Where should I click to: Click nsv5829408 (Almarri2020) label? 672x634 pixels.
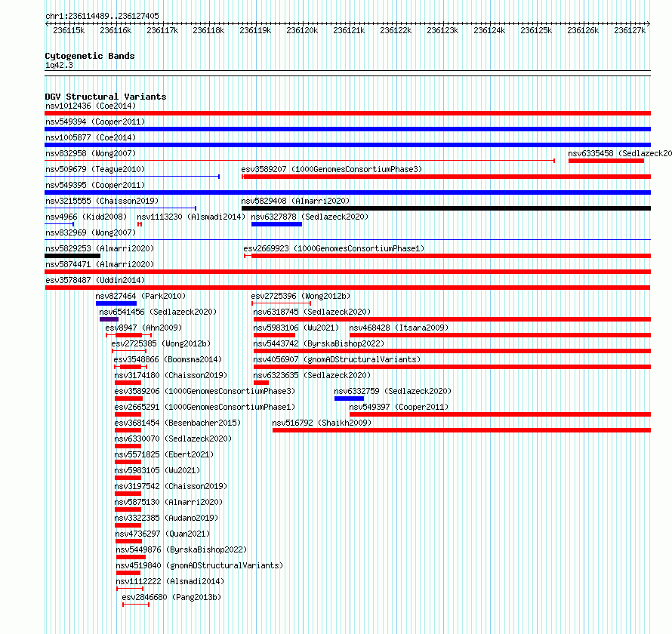pos(295,201)
